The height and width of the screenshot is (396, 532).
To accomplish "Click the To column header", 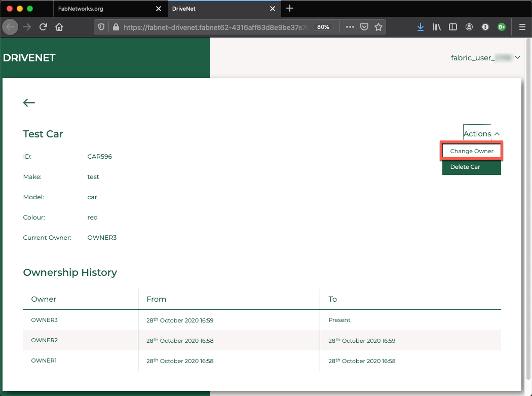I will point(332,299).
